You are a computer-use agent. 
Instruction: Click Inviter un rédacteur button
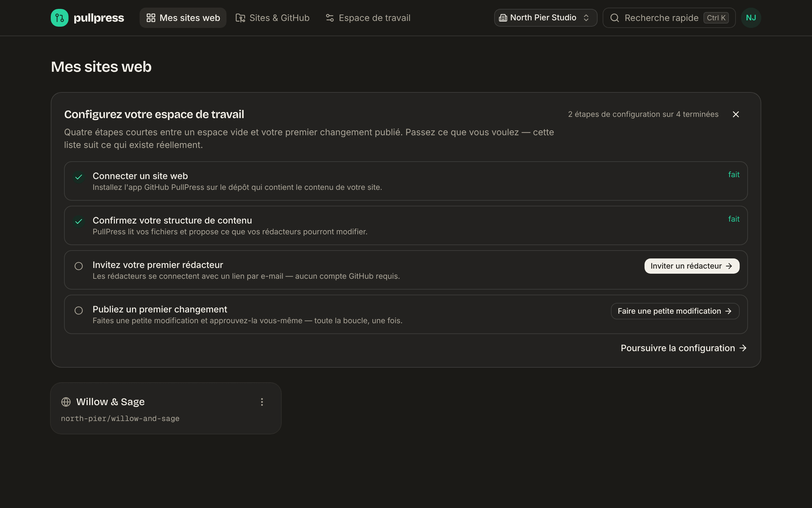click(x=692, y=266)
